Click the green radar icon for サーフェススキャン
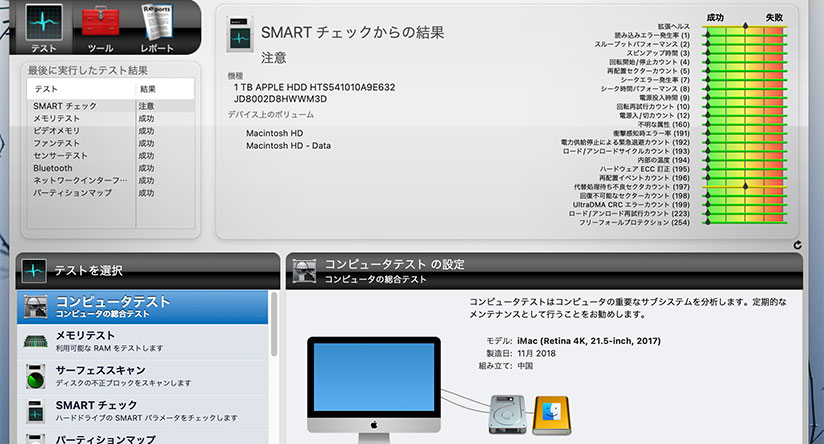This screenshot has height=444, width=824. [36, 377]
